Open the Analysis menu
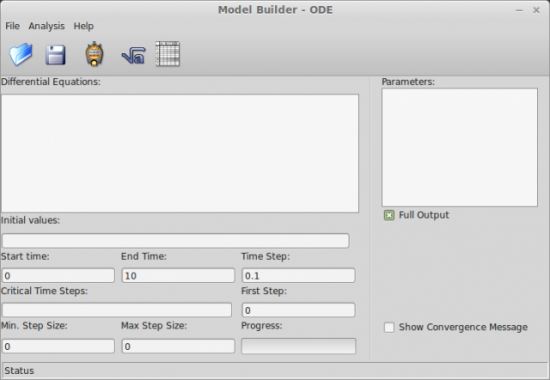Screen dimensions: 550x380 (x=47, y=26)
